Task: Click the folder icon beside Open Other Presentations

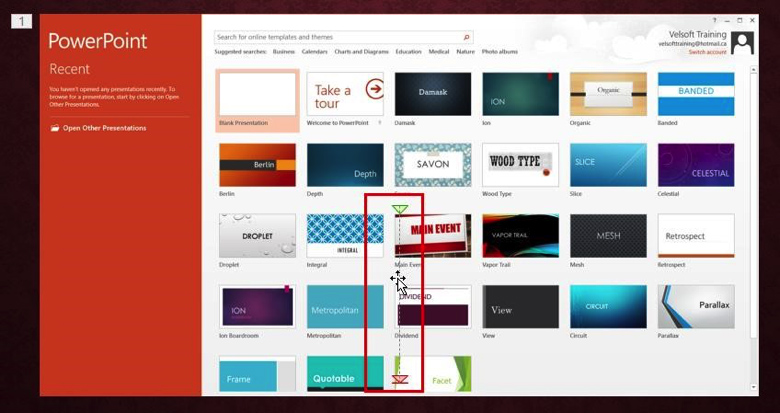Action: 55,128
